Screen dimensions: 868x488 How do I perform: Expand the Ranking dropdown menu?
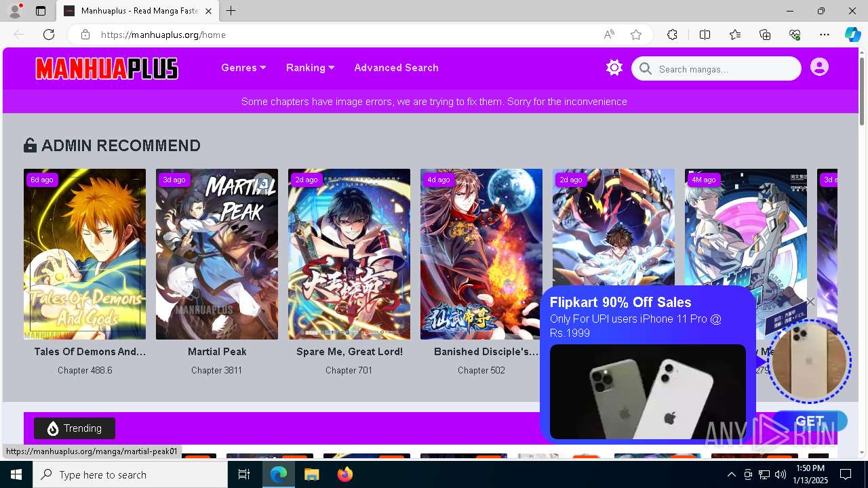click(x=310, y=68)
